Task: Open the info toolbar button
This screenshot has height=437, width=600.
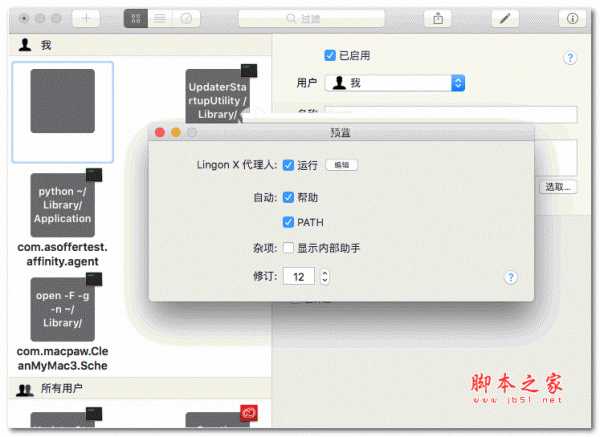Action: [572, 18]
